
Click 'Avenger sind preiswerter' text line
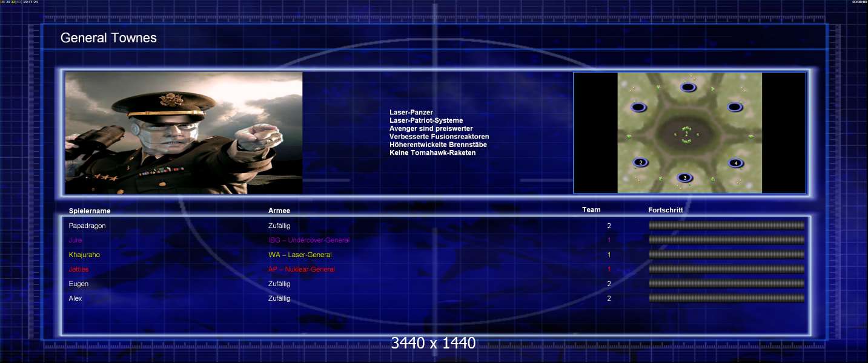431,128
